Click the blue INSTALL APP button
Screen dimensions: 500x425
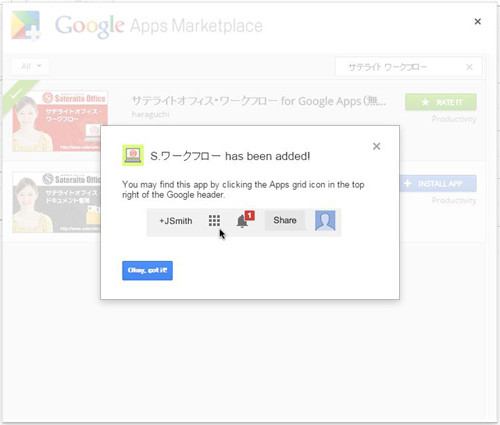437,184
